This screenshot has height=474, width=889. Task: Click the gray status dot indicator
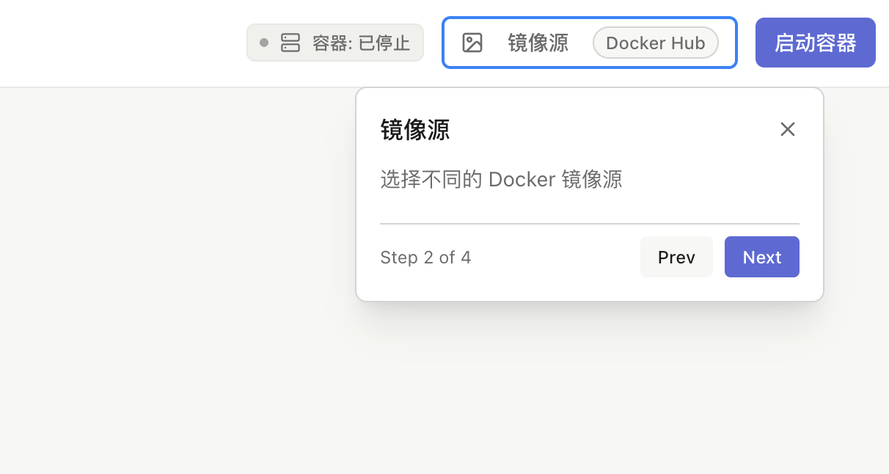[x=264, y=43]
